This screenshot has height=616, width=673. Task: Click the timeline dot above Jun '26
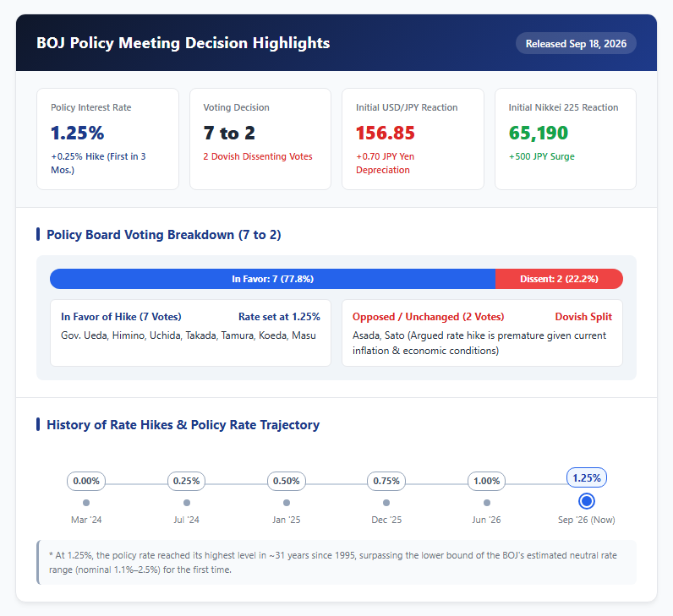(486, 502)
